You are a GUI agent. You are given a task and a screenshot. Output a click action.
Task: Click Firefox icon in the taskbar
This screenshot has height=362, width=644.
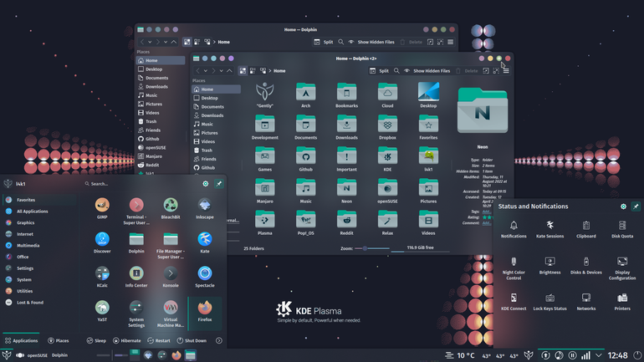(176, 355)
